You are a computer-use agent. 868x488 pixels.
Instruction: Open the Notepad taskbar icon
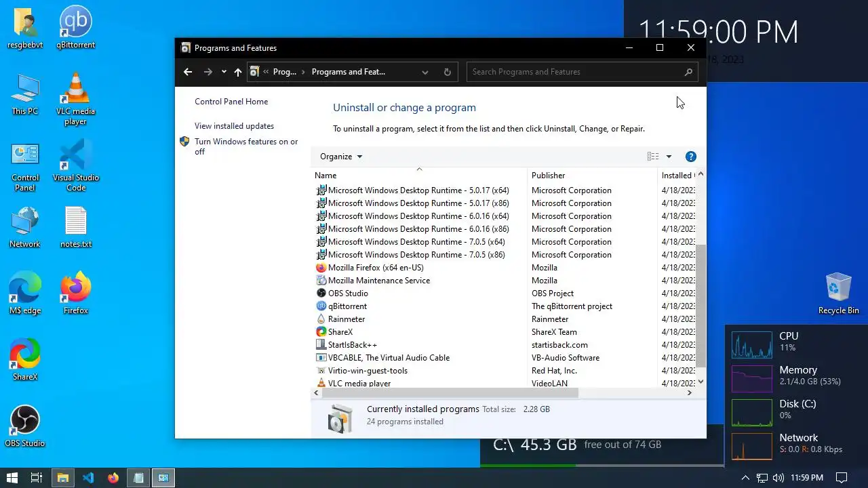tap(138, 478)
